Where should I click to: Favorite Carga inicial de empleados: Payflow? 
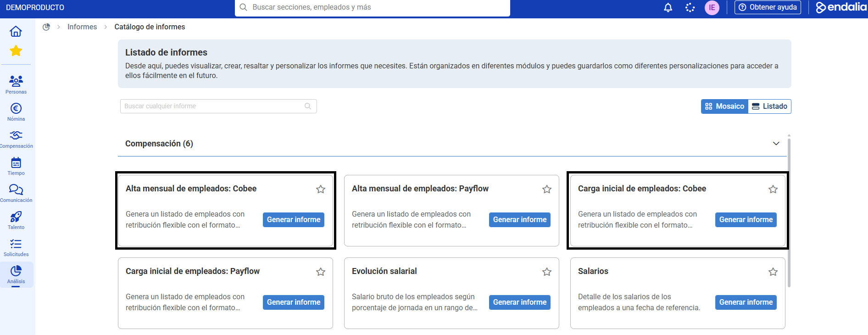click(321, 272)
